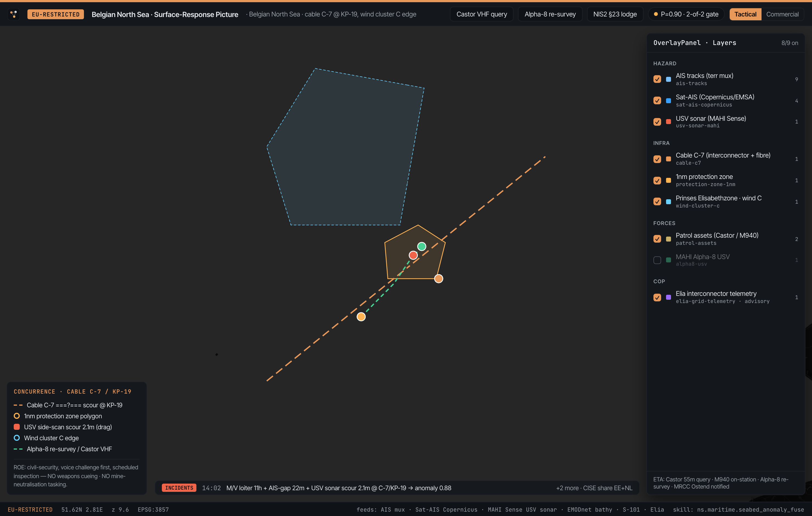
Task: Click the Elia telemetry purple color swatch
Action: (668, 297)
